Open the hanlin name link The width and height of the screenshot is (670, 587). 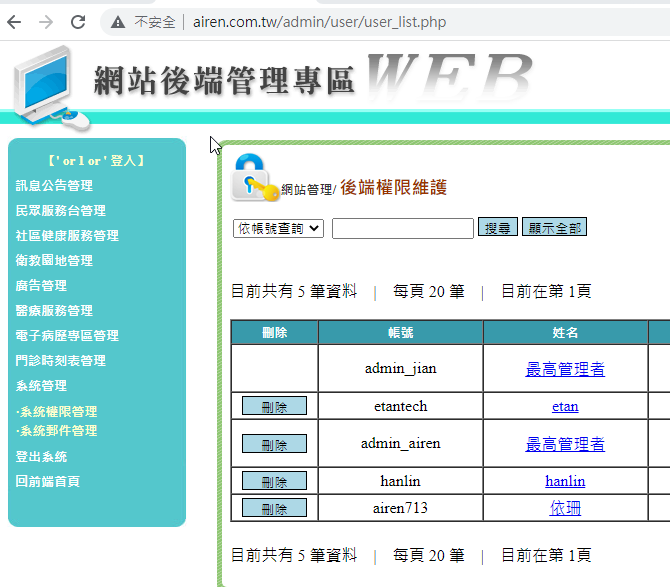pos(565,481)
